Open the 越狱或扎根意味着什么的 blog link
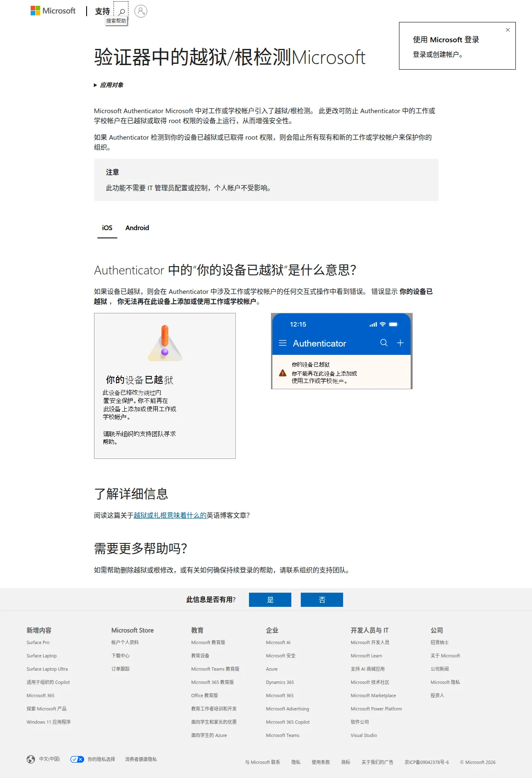 [170, 515]
